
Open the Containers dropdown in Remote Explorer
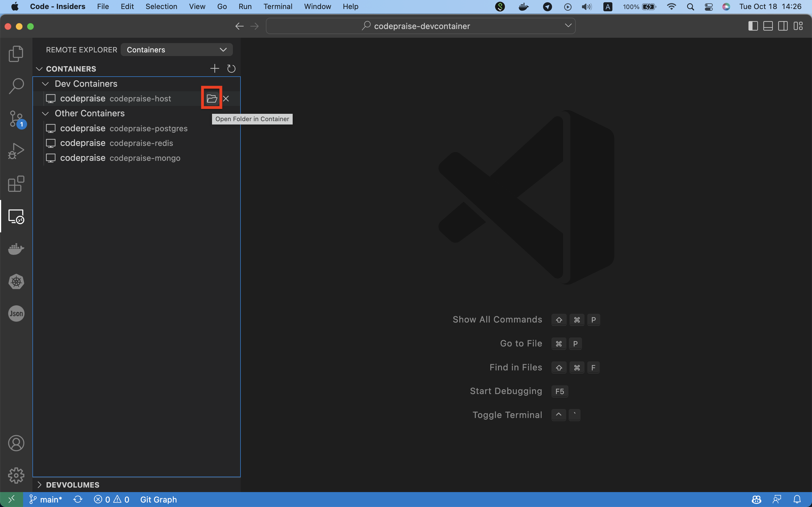176,50
